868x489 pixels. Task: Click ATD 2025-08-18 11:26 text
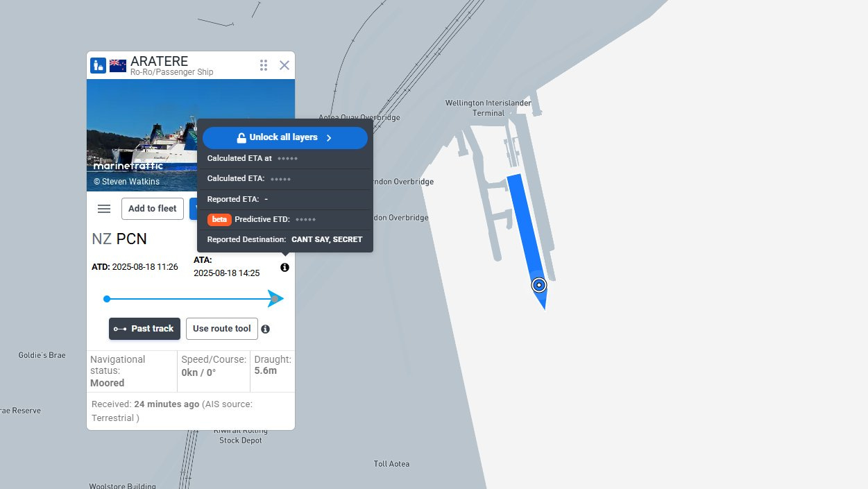pos(135,267)
